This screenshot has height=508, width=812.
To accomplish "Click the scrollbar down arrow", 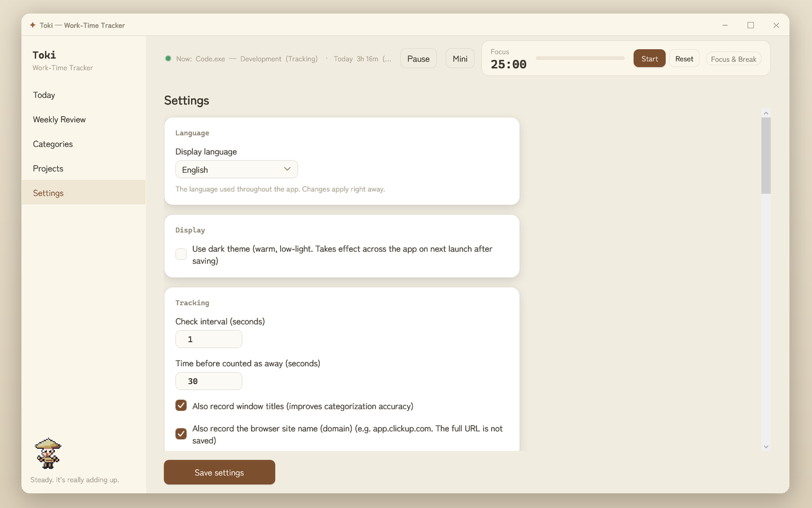I will click(766, 446).
